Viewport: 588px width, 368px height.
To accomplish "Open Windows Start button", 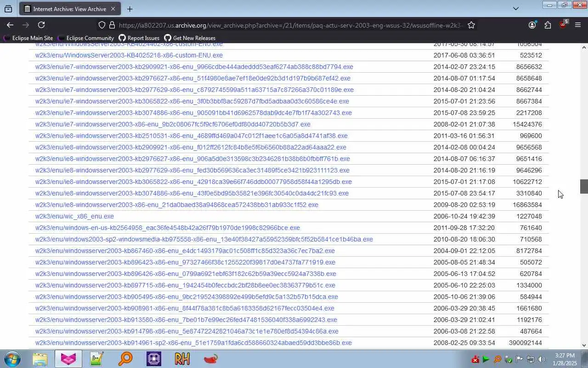I will 12,359.
